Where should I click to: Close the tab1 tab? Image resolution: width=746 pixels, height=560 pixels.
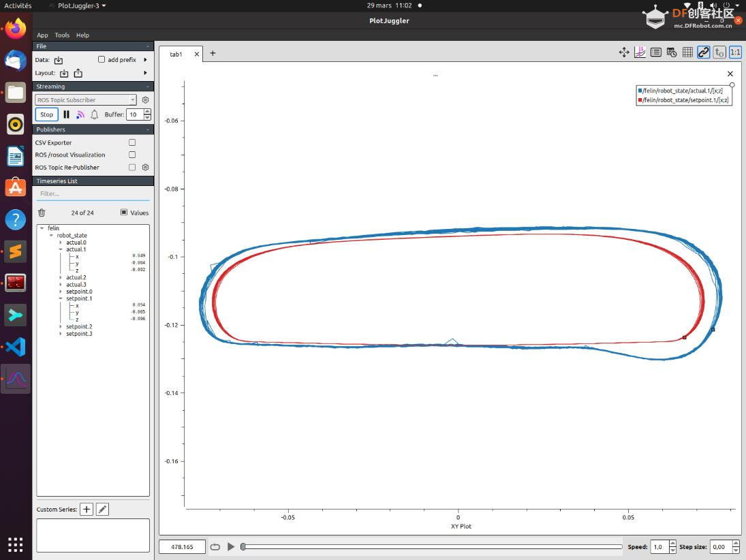(196, 55)
